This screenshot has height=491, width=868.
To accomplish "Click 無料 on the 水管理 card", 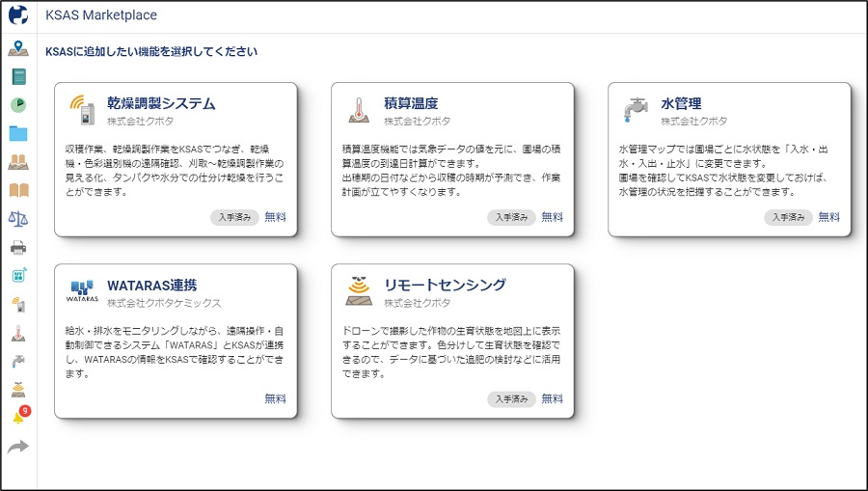I will (828, 218).
